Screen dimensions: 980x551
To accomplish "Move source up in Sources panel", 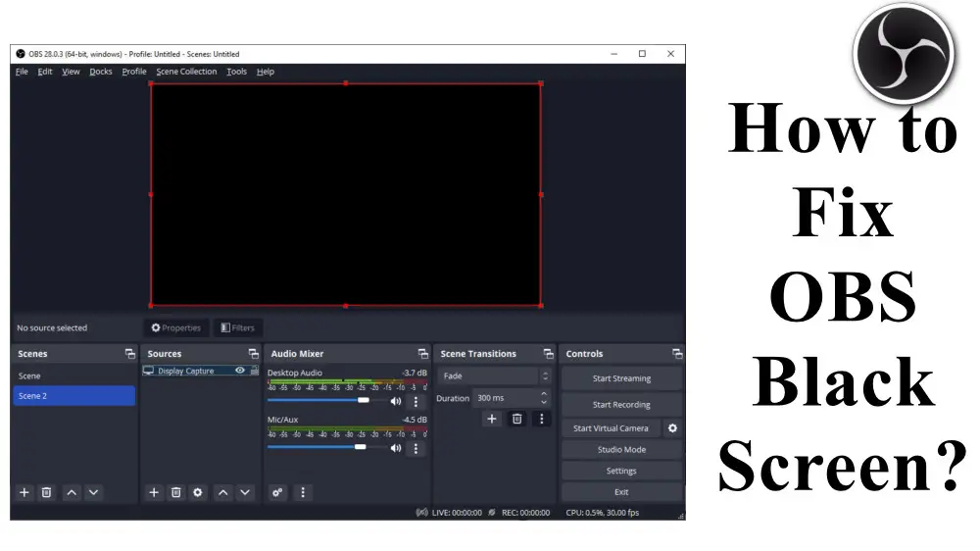I will pos(223,493).
